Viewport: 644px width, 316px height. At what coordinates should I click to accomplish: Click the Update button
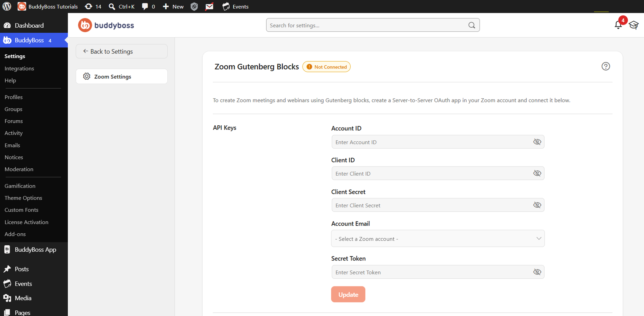click(x=348, y=294)
